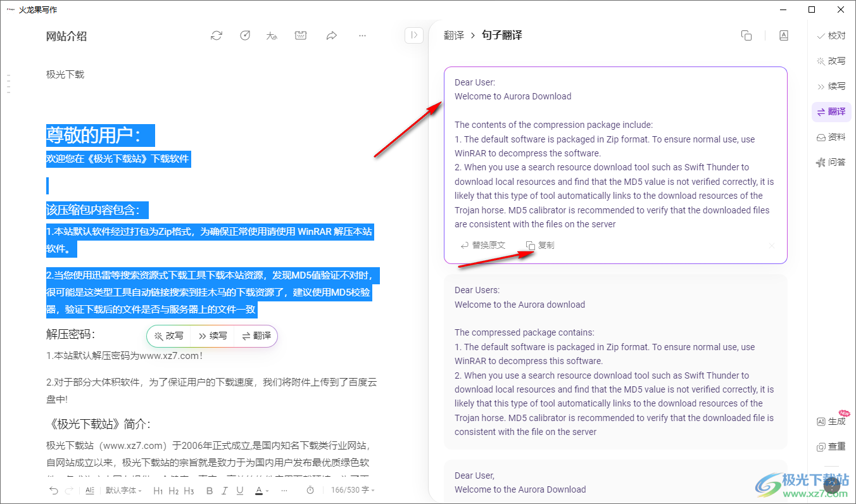Click 改写 in floating selection toolbar
This screenshot has height=504, width=856.
pyautogui.click(x=169, y=336)
